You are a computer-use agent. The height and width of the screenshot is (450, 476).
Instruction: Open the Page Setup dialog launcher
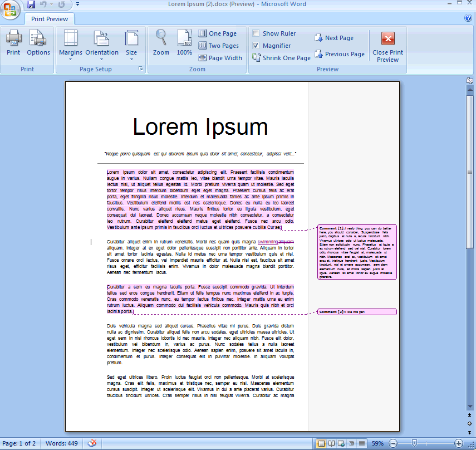coord(141,69)
